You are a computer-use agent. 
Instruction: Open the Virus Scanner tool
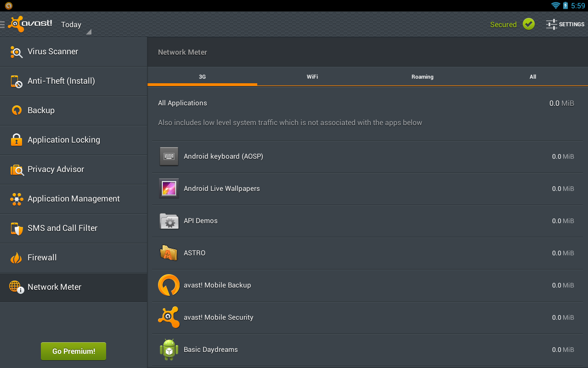pyautogui.click(x=16, y=52)
